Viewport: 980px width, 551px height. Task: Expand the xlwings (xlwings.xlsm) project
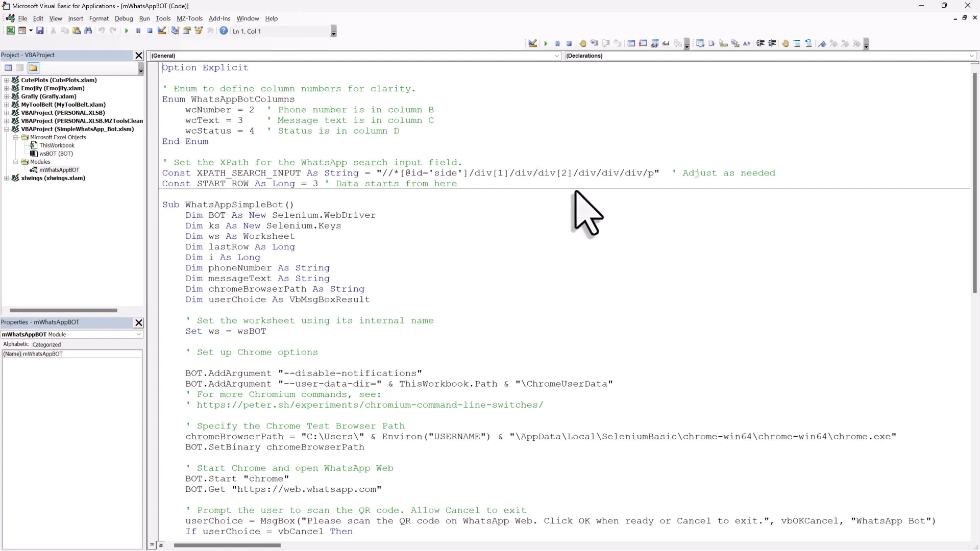pyautogui.click(x=7, y=178)
